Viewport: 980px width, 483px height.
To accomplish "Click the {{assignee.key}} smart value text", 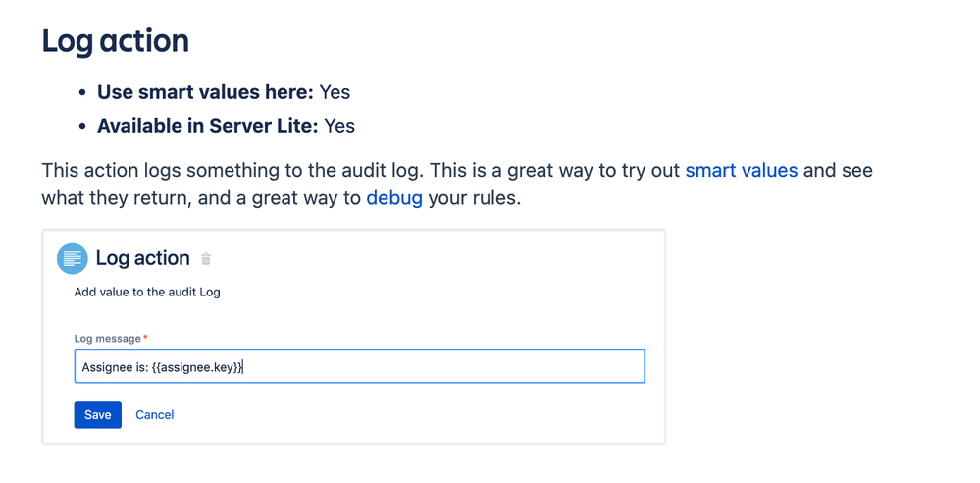I will (x=197, y=367).
